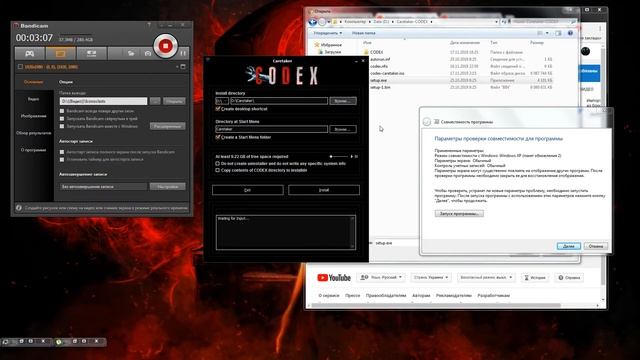This screenshot has height=360, width=640.
Task: Click installer log box scrollbar
Action: tap(352, 232)
